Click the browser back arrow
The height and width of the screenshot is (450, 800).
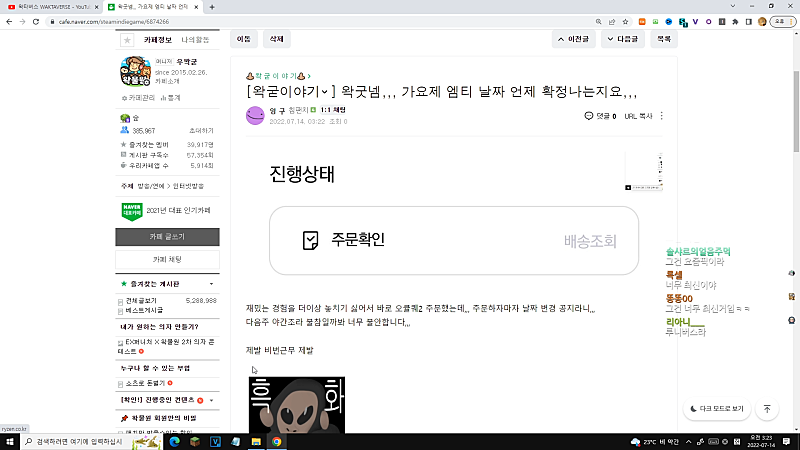(9, 22)
